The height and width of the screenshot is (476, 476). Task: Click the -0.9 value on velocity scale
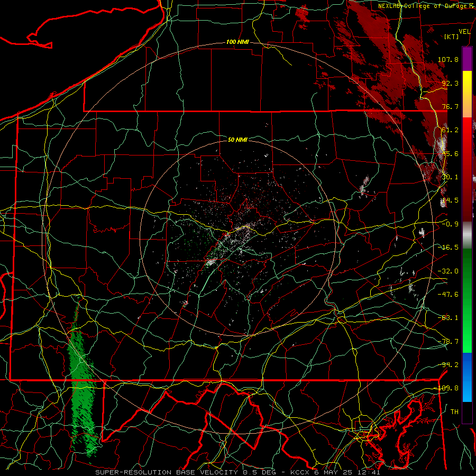coord(450,224)
